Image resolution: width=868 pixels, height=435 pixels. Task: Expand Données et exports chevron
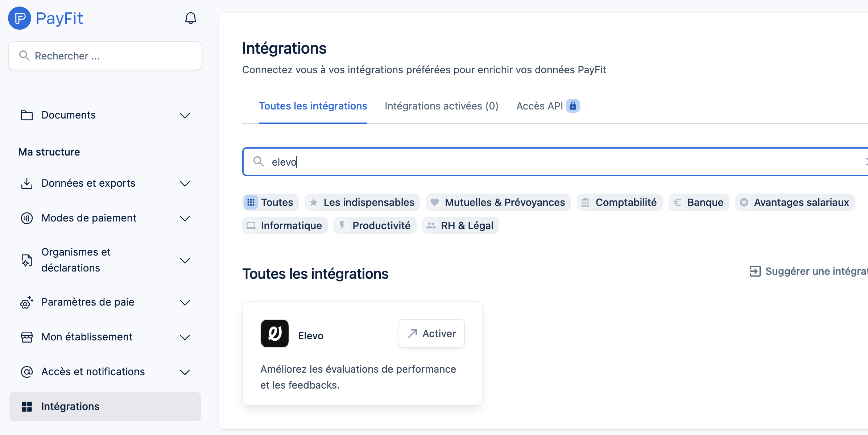(x=185, y=184)
